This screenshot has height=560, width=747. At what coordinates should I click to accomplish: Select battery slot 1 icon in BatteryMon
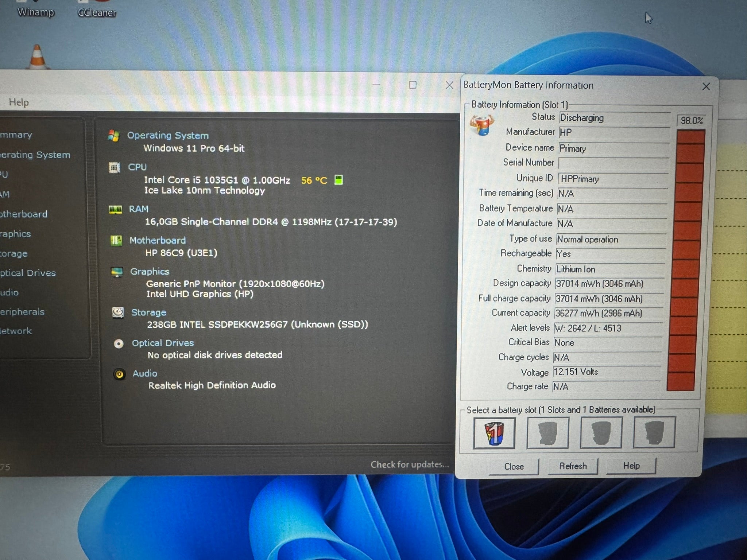tap(494, 433)
